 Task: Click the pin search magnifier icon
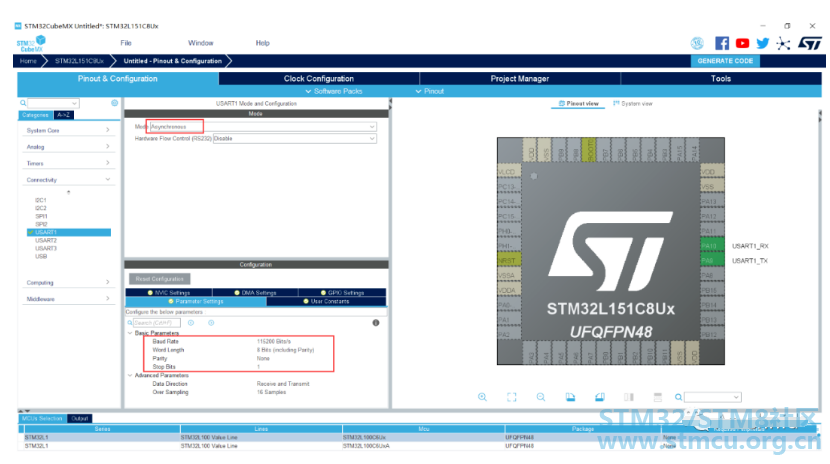678,397
